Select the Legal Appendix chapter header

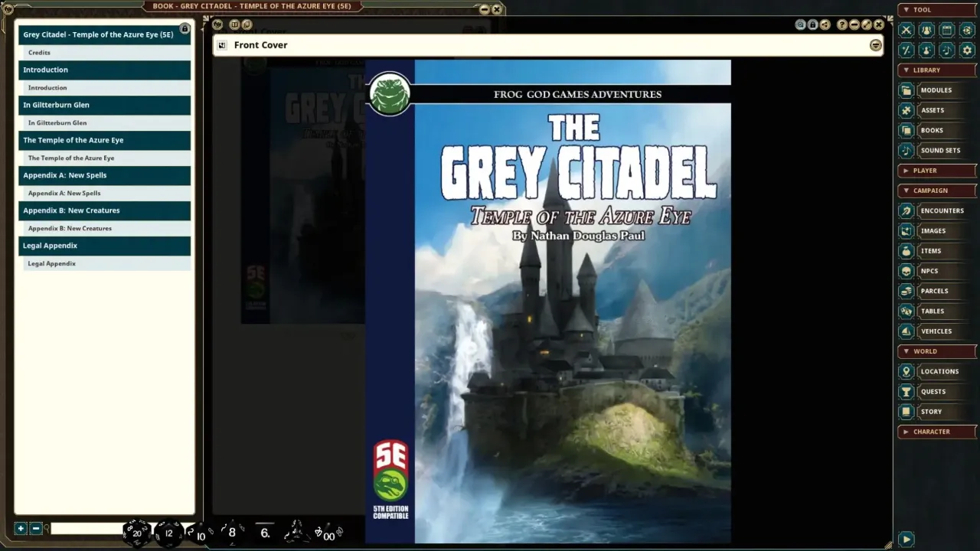tap(104, 246)
